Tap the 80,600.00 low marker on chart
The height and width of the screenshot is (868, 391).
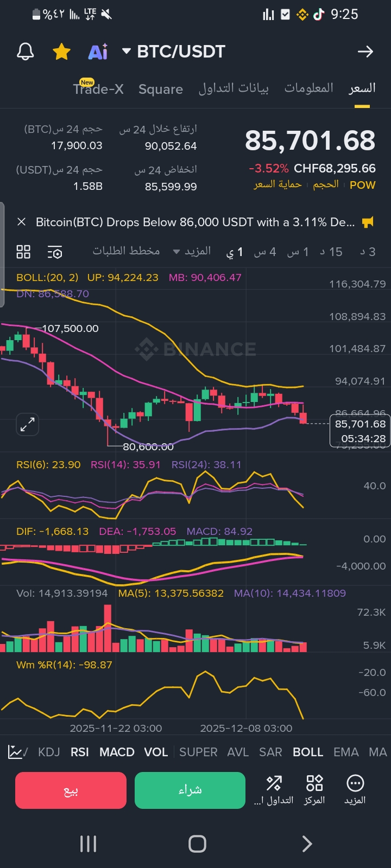point(148,446)
